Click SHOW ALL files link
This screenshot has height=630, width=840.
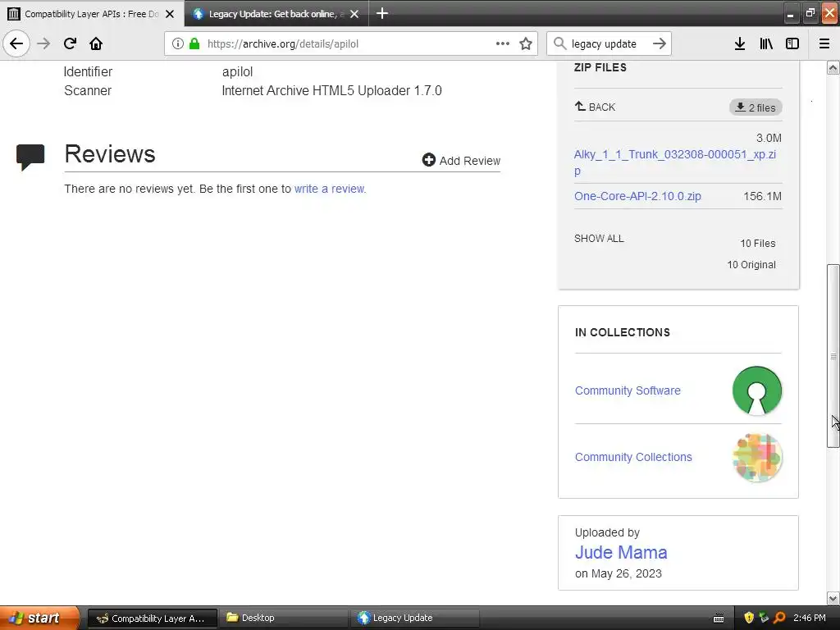[x=599, y=239]
